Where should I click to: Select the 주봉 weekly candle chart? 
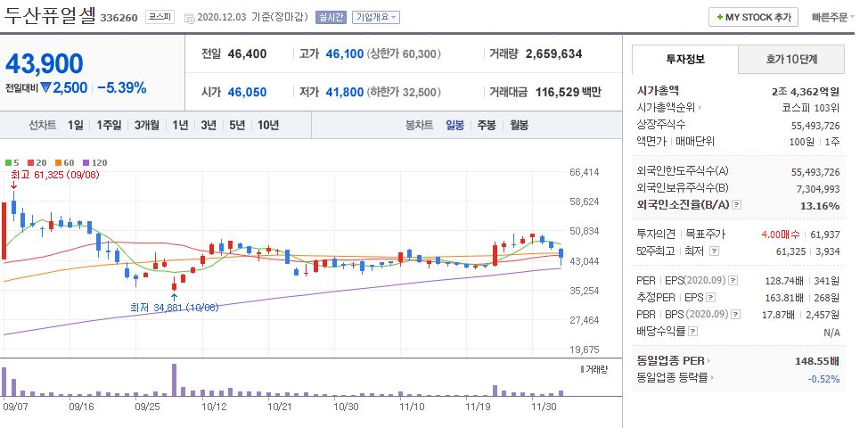pyautogui.click(x=487, y=125)
